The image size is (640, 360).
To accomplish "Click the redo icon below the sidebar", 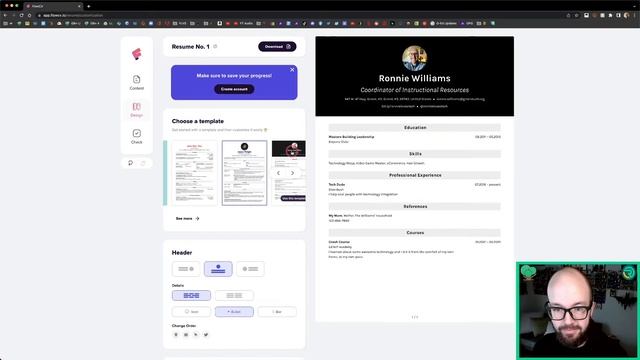I will point(143,163).
